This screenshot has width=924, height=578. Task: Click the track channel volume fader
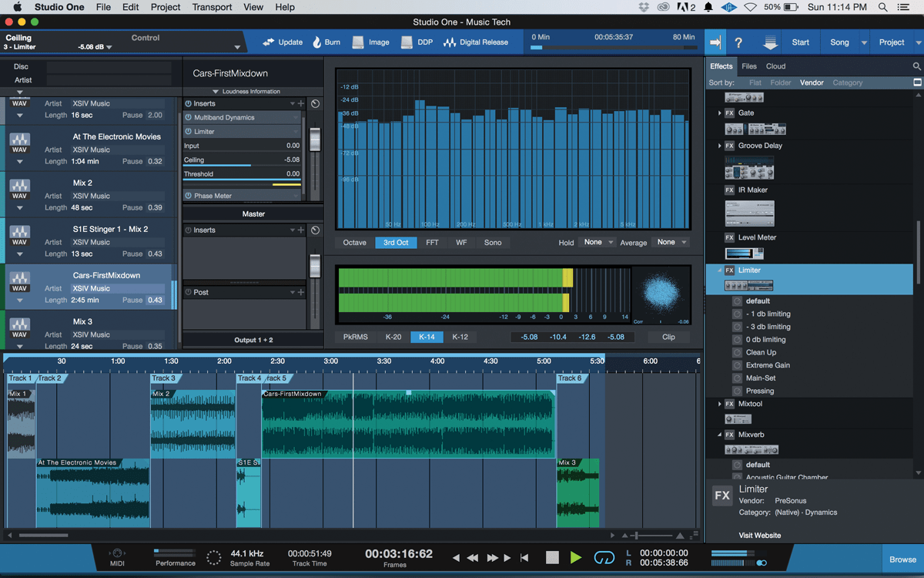(314, 139)
